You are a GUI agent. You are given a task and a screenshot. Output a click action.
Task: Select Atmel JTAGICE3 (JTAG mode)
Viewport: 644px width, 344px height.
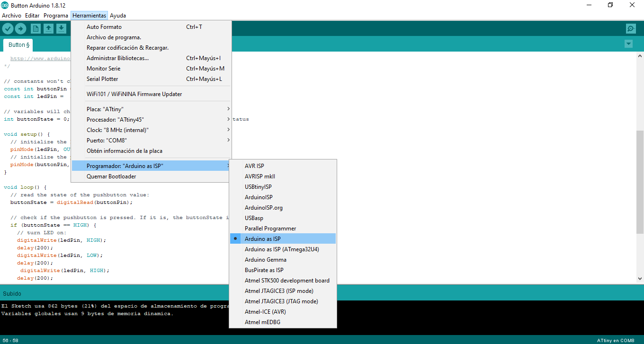(283, 301)
